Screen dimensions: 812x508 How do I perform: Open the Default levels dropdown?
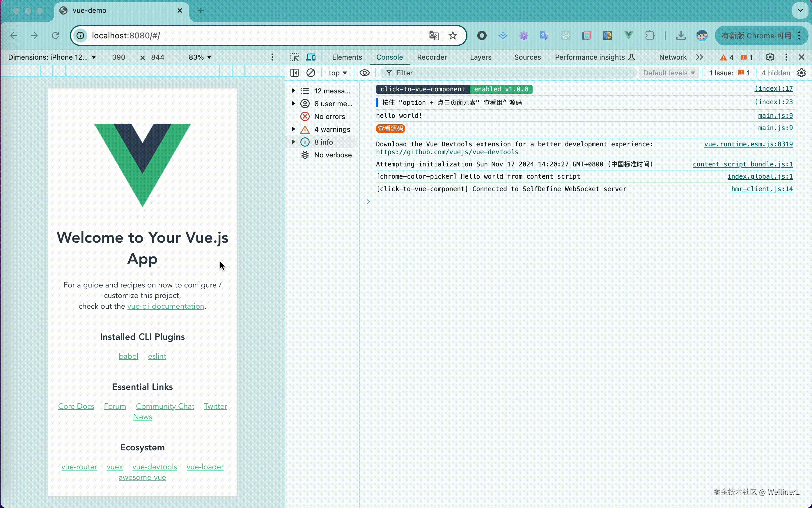(669, 73)
